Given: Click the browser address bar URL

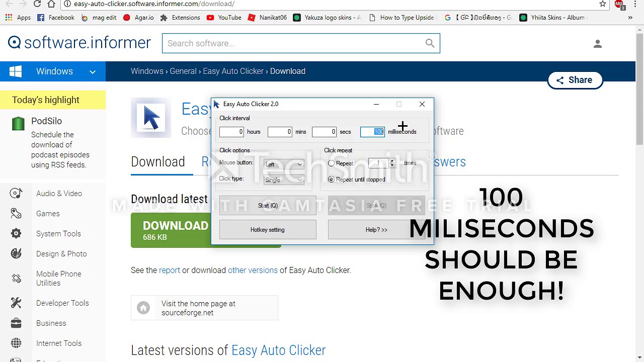Looking at the screenshot, I should click(x=154, y=4).
